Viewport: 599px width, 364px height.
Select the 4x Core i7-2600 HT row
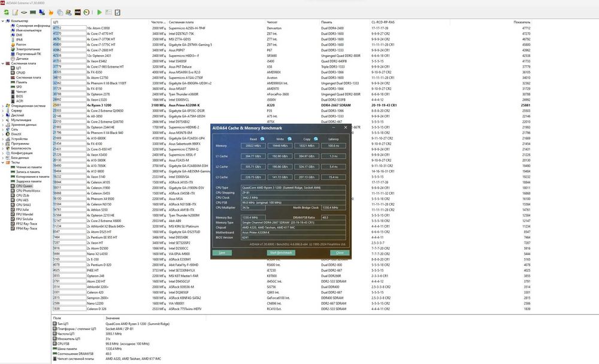[x=292, y=50]
